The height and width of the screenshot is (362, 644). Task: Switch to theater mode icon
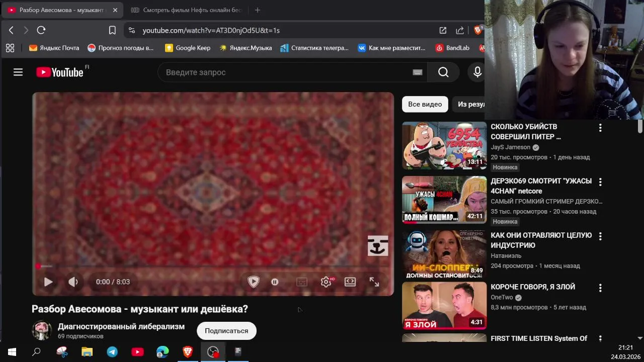tap(350, 282)
